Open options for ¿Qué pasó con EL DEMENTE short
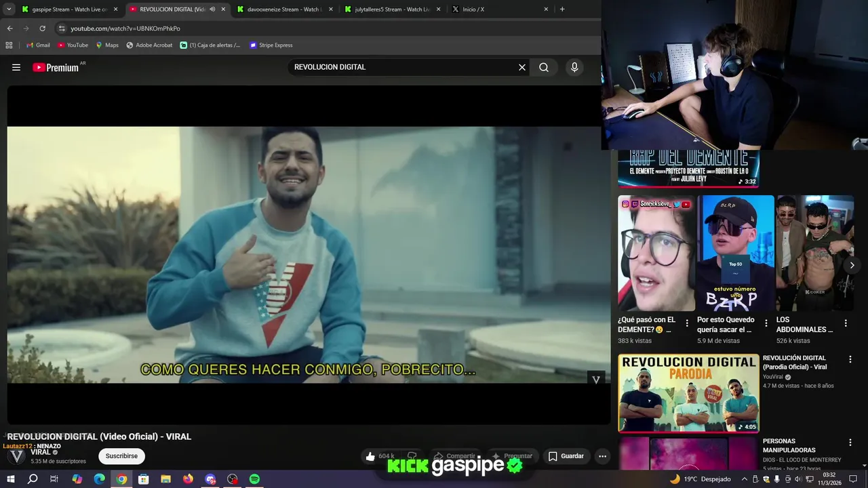This screenshot has height=488, width=868. pyautogui.click(x=687, y=323)
